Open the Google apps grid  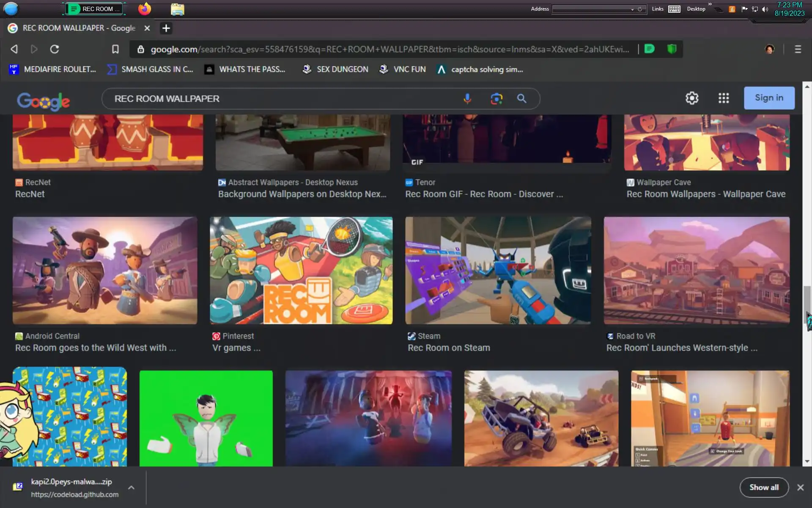pos(723,98)
